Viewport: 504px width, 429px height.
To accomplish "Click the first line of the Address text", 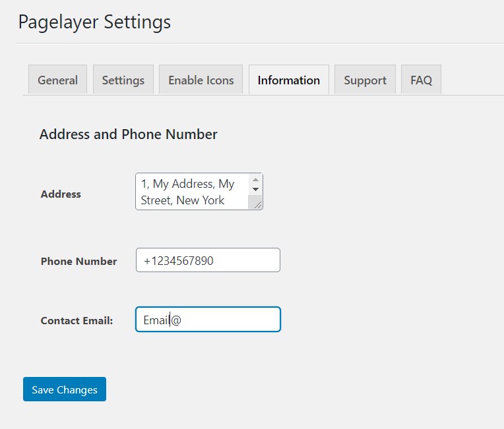I will tap(188, 185).
